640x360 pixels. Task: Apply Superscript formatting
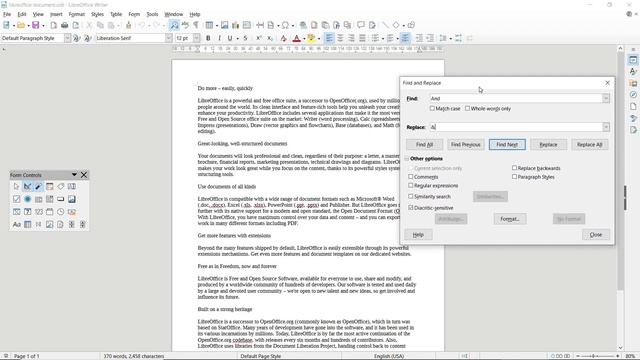258,38
